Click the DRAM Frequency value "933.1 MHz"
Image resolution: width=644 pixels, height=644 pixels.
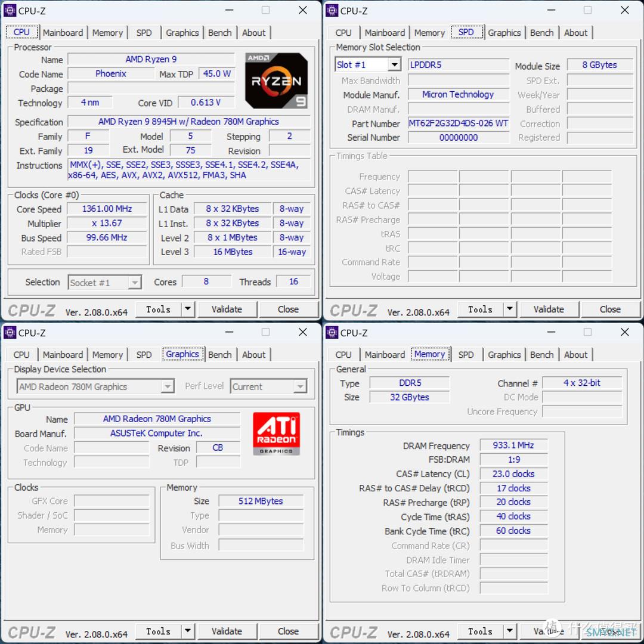[513, 445]
